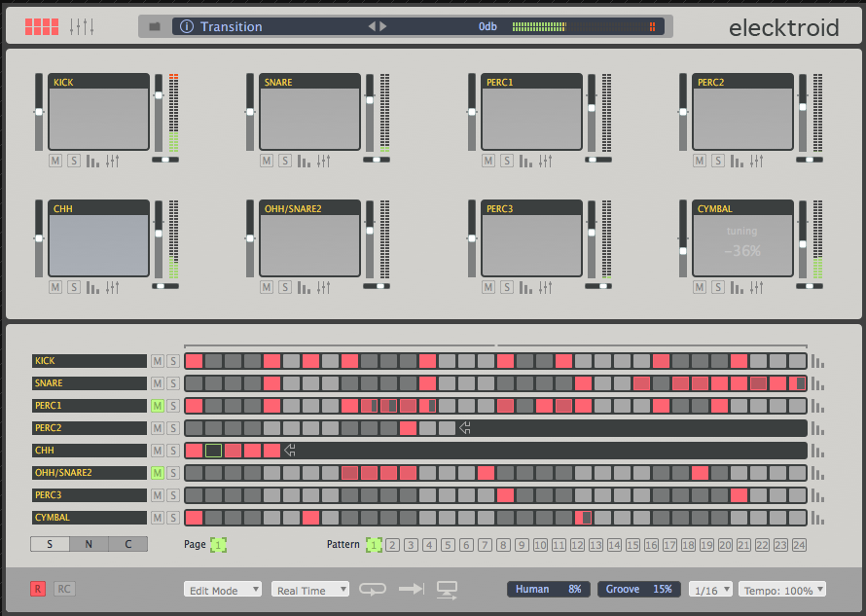This screenshot has height=616, width=866.
Task: Open CHH pad level bars icon
Action: click(92, 287)
